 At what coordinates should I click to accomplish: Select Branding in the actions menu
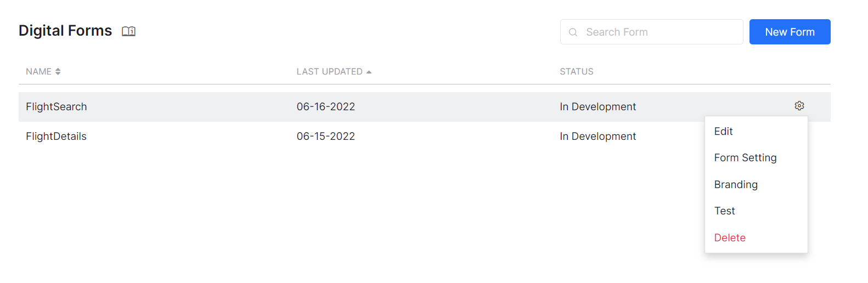pos(736,185)
